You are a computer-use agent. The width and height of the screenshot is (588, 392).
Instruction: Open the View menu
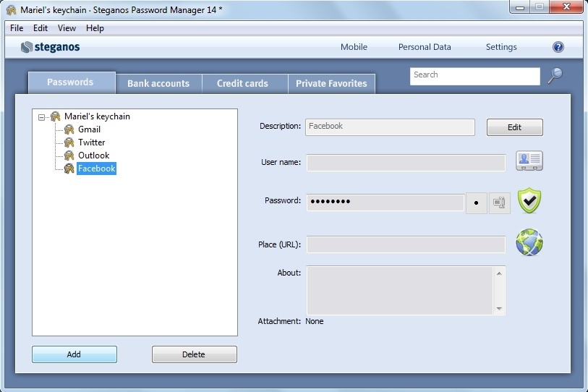coord(67,28)
